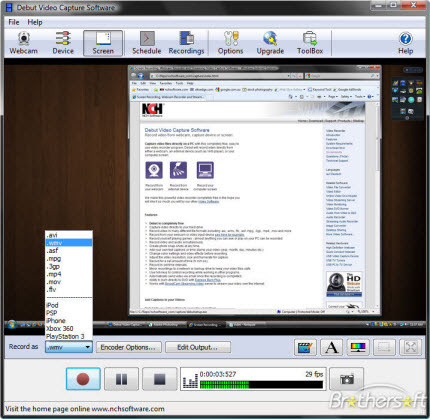Click the fullscreen capture icon
Screen dimensions: 430x419
click(x=411, y=347)
